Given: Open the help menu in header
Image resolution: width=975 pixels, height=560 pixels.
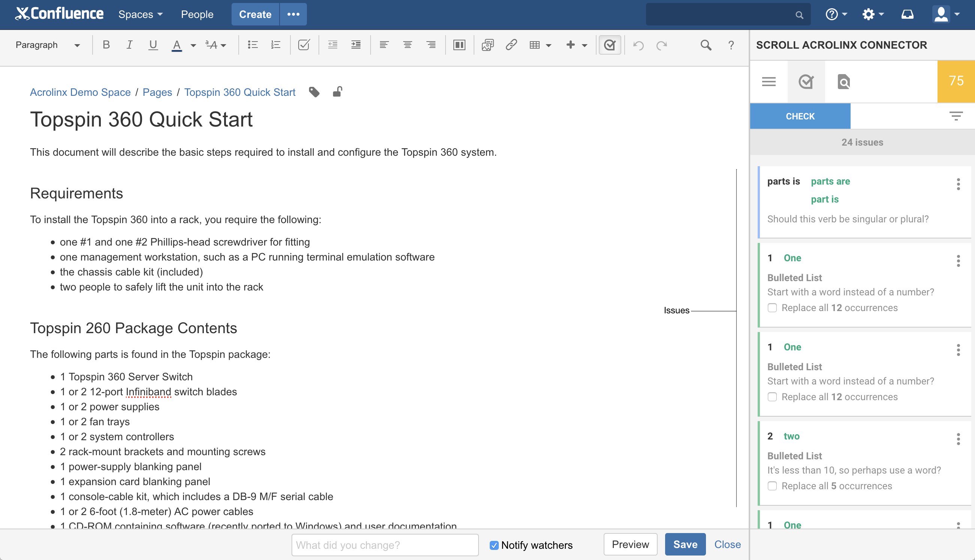Looking at the screenshot, I should click(x=836, y=14).
